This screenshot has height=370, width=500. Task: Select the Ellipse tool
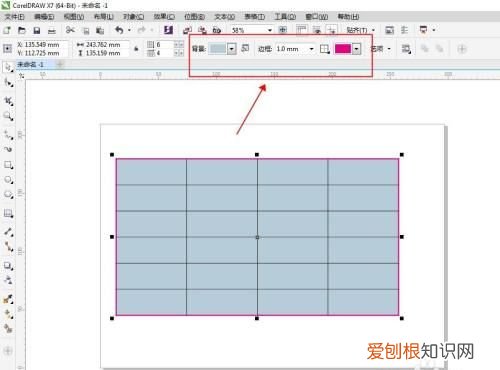[x=8, y=180]
